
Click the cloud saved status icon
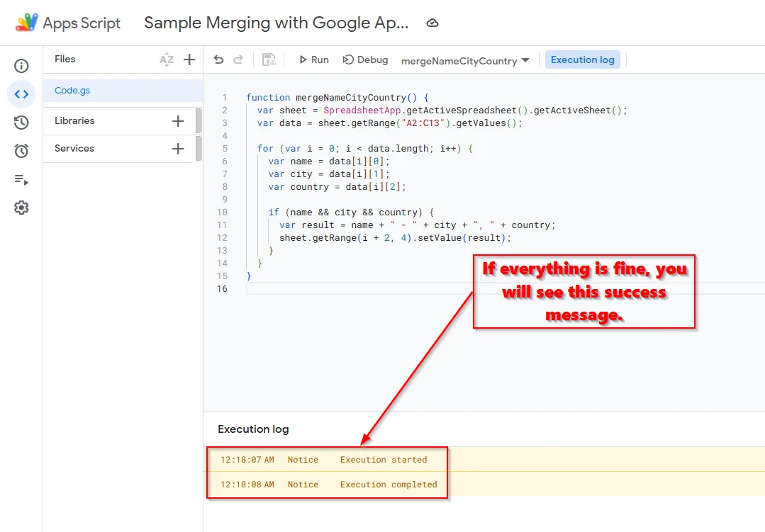(x=432, y=23)
